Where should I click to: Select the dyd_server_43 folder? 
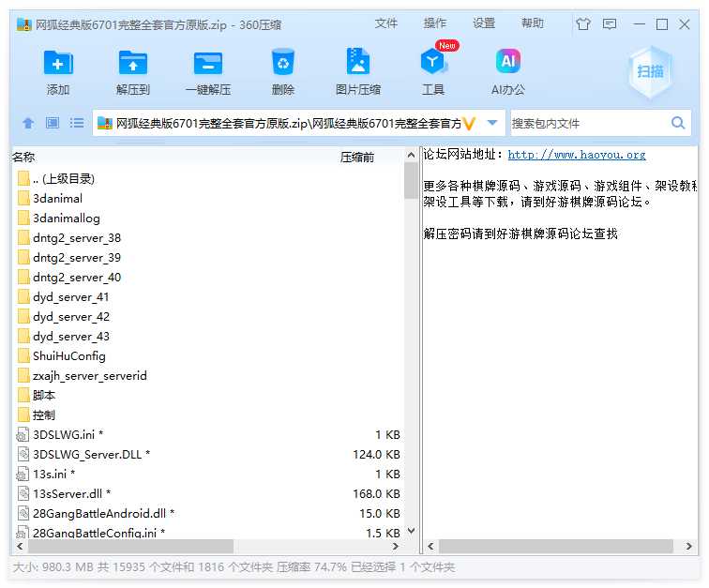(x=71, y=336)
